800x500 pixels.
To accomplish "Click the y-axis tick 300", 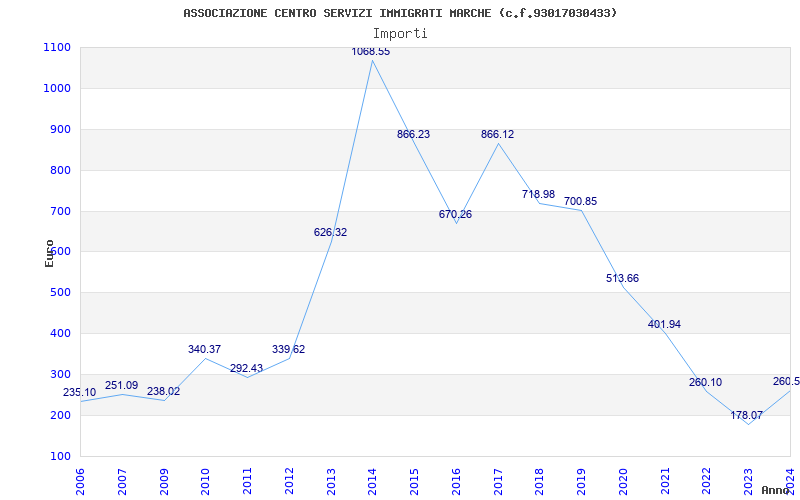I will [60, 374].
